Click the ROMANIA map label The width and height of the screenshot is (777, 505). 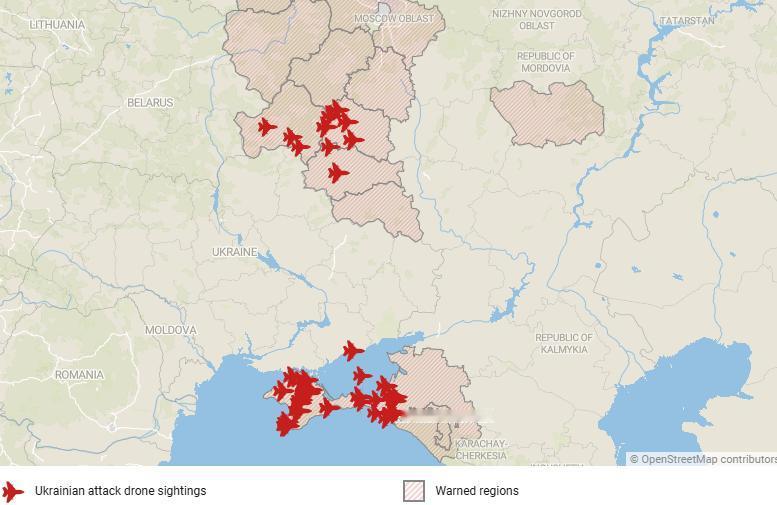[79, 375]
